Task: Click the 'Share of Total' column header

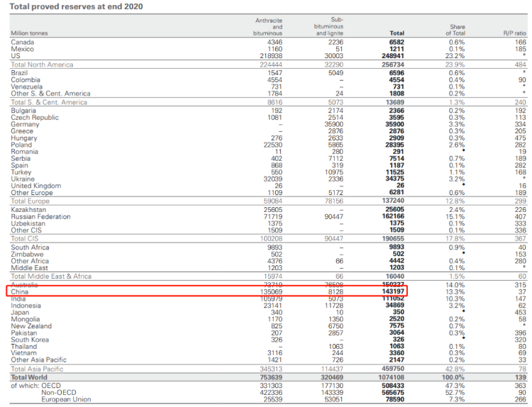Action: [x=455, y=30]
